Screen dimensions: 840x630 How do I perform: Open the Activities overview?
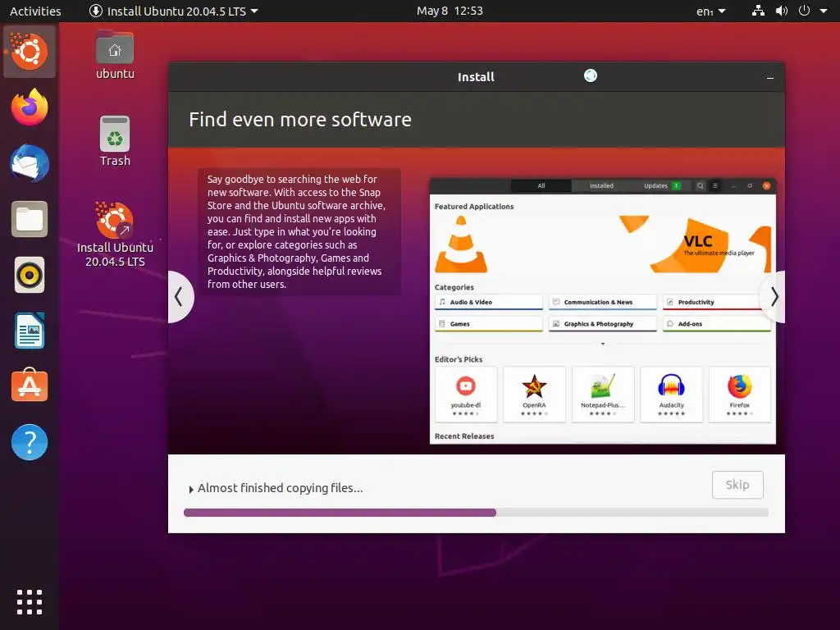point(35,11)
